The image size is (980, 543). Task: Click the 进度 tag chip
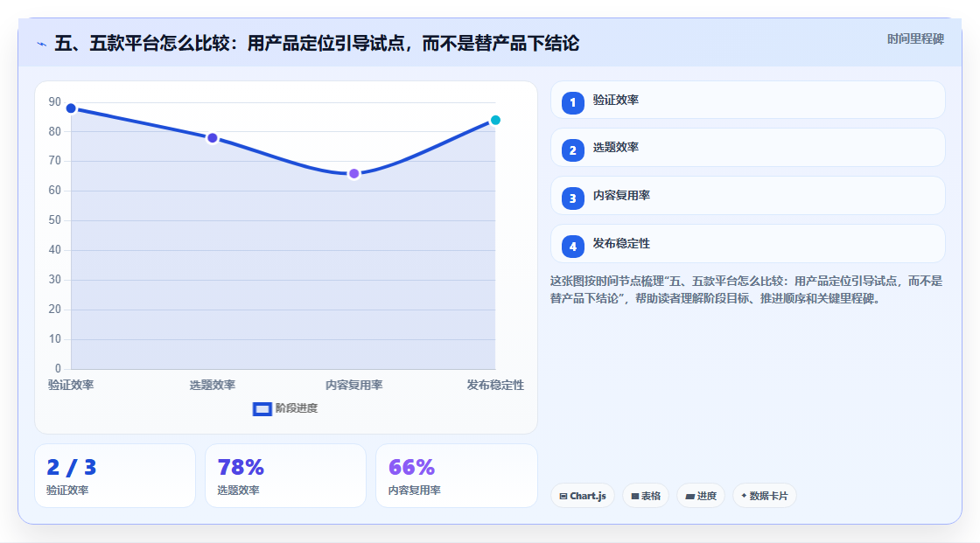tap(701, 496)
